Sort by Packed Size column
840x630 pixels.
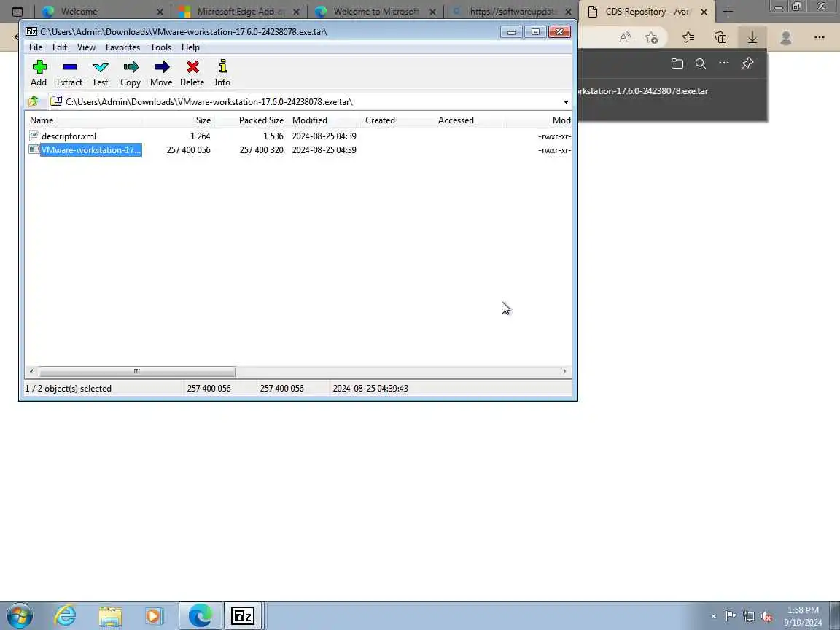coord(252,120)
